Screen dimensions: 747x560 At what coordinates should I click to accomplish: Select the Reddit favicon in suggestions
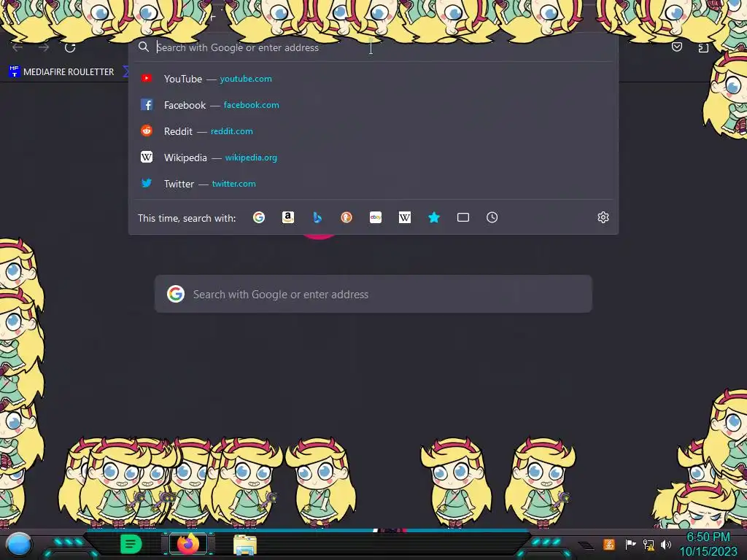coord(147,131)
